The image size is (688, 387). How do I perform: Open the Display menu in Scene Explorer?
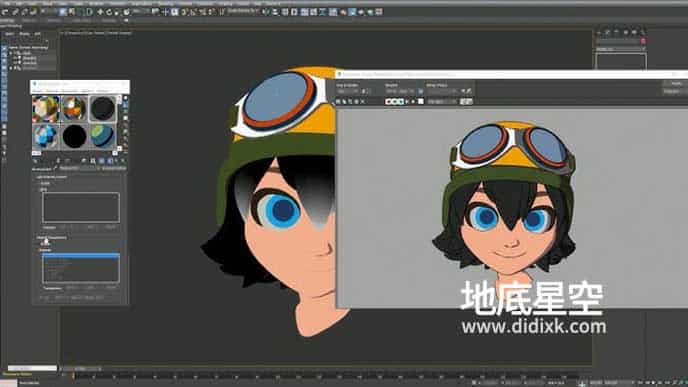click(24, 33)
